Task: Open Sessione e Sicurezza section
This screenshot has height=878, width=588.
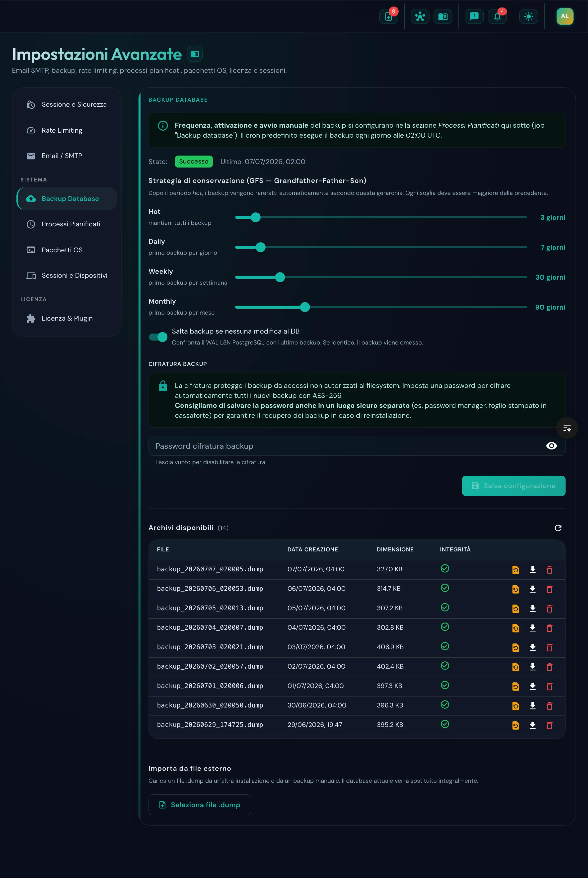Action: pos(67,105)
